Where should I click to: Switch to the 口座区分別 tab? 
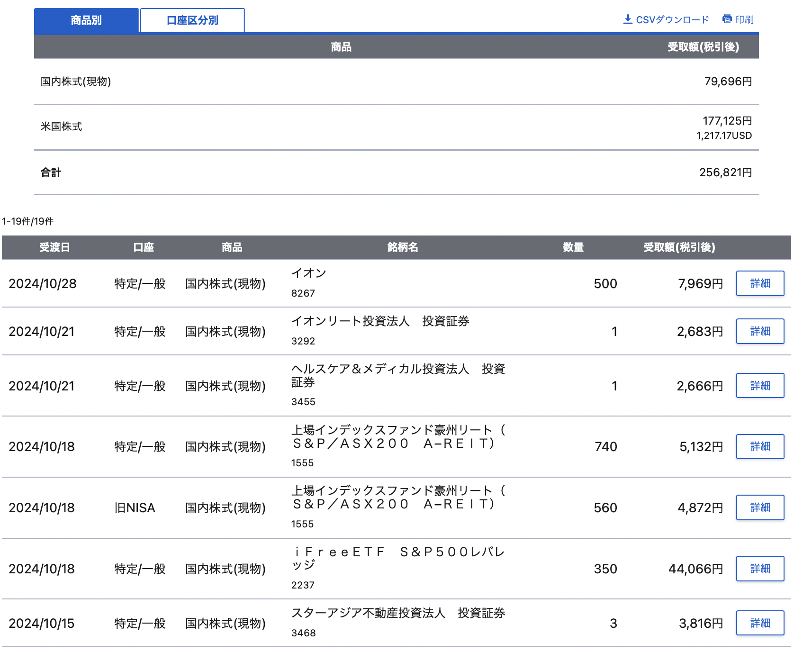coord(192,20)
